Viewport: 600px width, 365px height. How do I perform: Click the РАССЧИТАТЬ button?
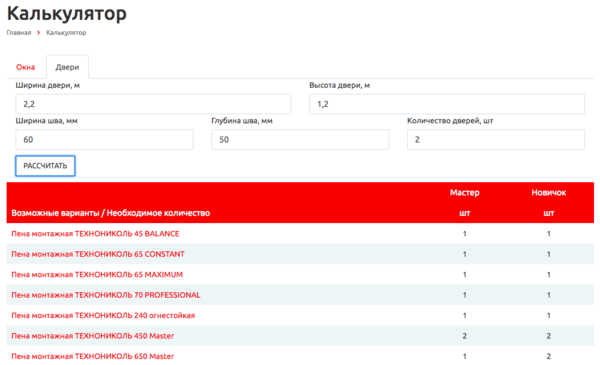[x=45, y=166]
